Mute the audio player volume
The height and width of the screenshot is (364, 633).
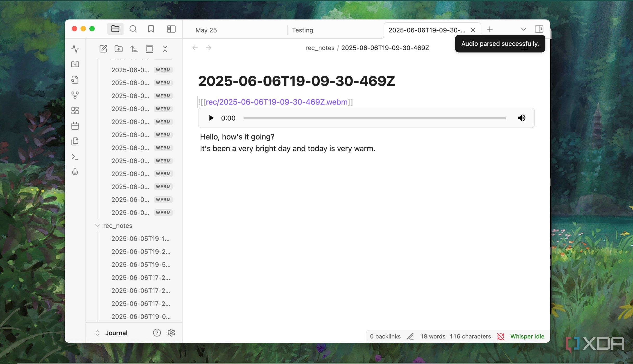521,118
